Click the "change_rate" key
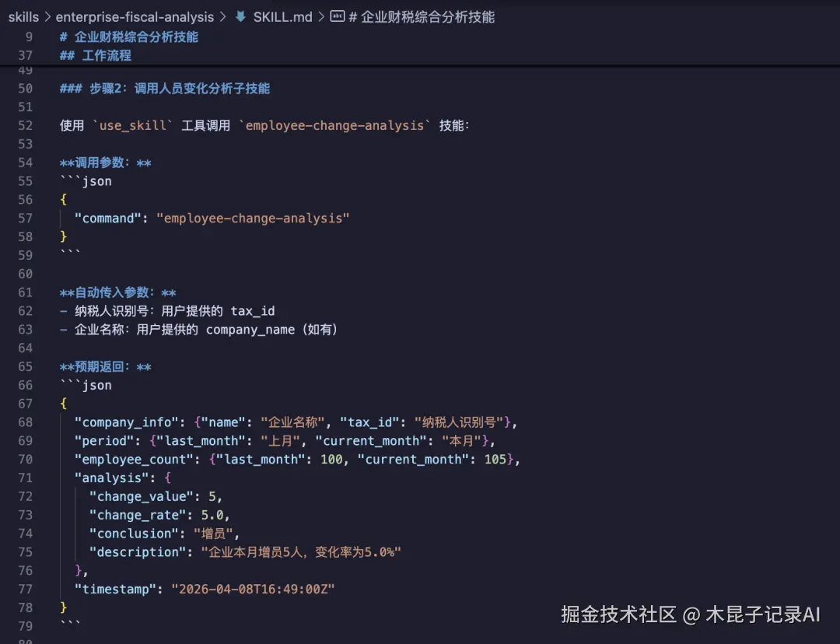 [137, 515]
